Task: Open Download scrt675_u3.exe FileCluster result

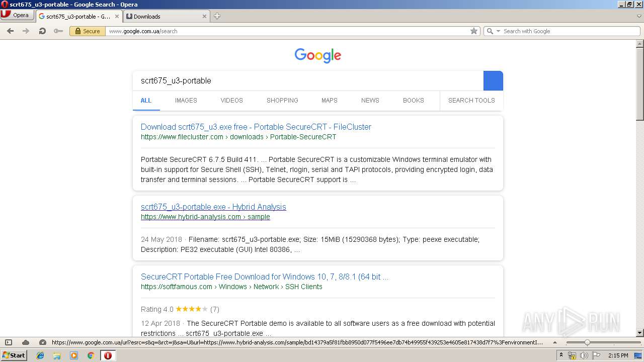Action: click(x=256, y=127)
